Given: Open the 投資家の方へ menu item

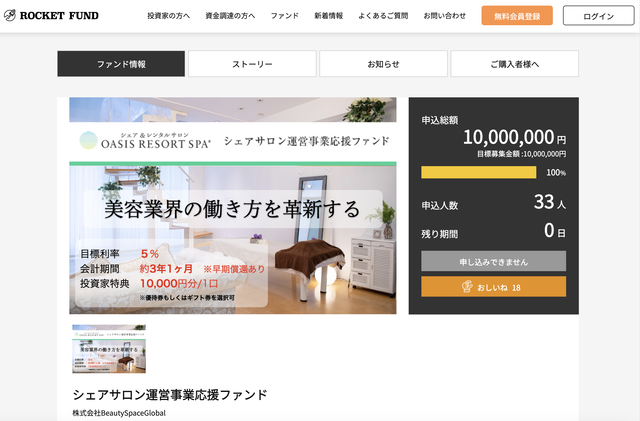Looking at the screenshot, I should coord(169,16).
